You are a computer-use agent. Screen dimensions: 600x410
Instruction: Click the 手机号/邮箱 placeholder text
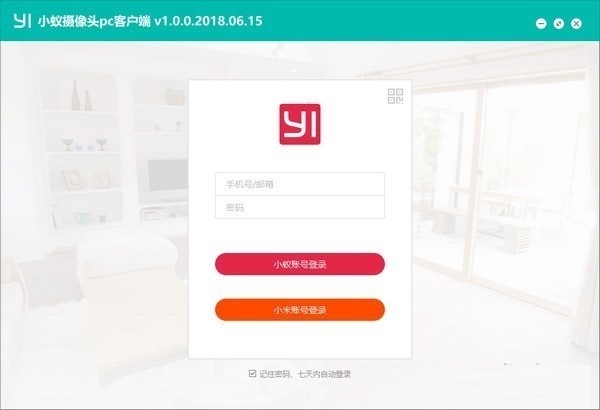coord(249,185)
